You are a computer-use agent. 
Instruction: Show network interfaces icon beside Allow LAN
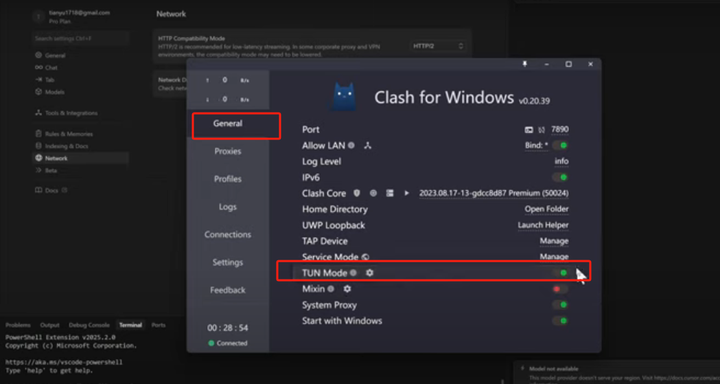pyautogui.click(x=367, y=146)
